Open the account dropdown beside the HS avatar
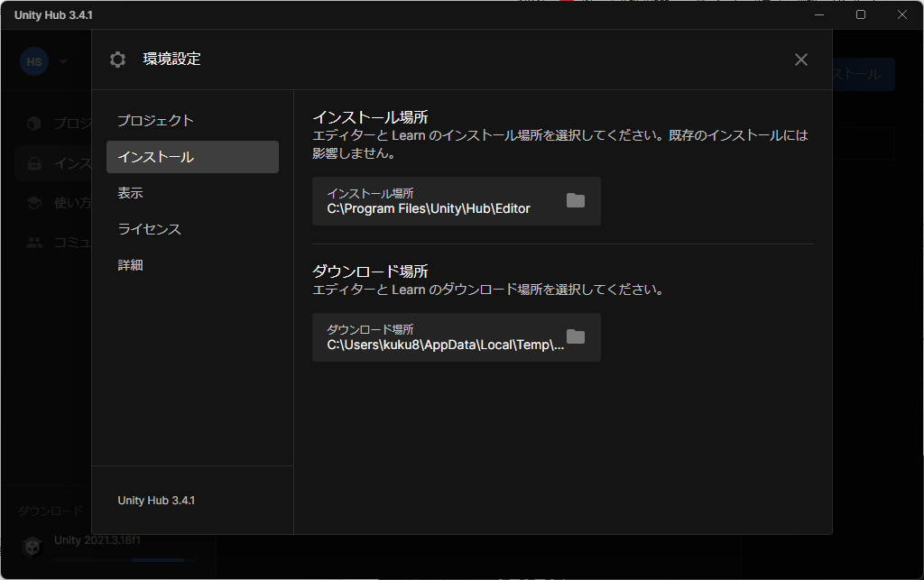 62,61
